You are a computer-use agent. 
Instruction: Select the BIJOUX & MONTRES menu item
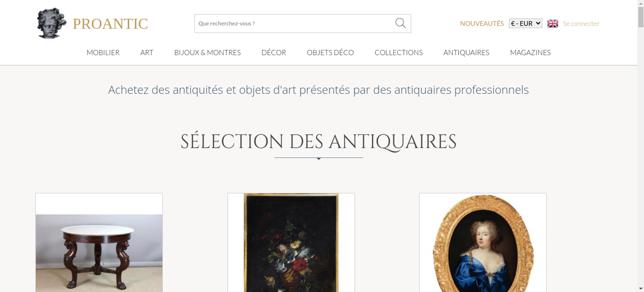pos(207,52)
